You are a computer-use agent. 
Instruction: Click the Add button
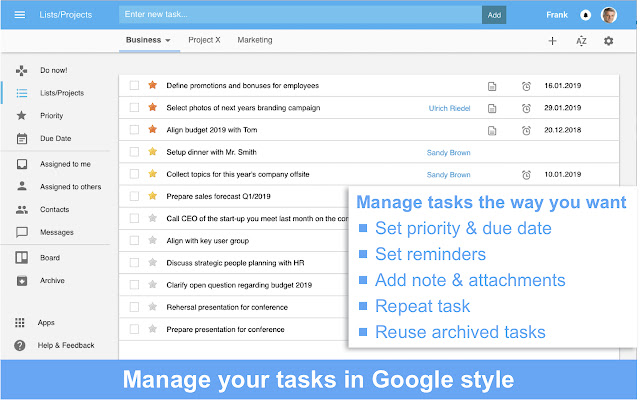tap(494, 15)
